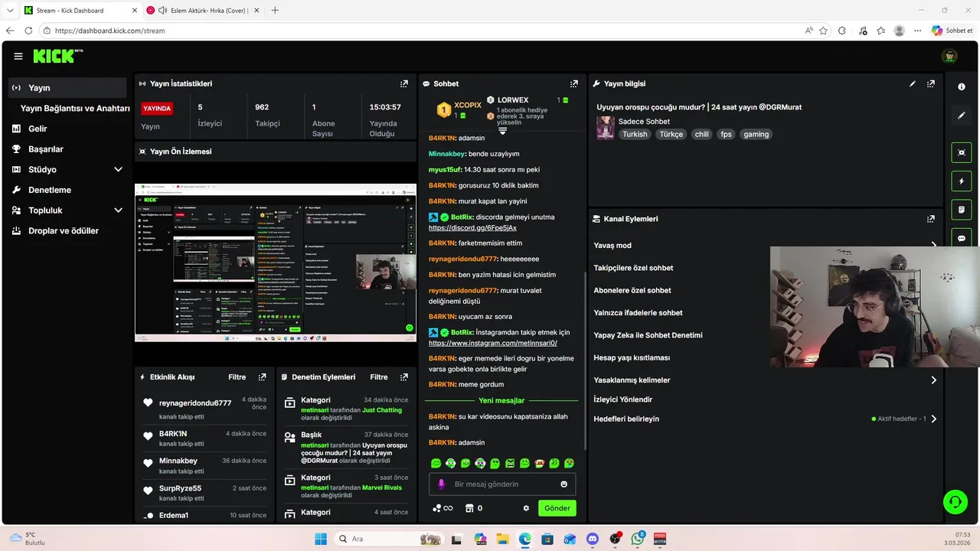The image size is (980, 551).
Task: Click the Windows Start button
Action: (320, 539)
